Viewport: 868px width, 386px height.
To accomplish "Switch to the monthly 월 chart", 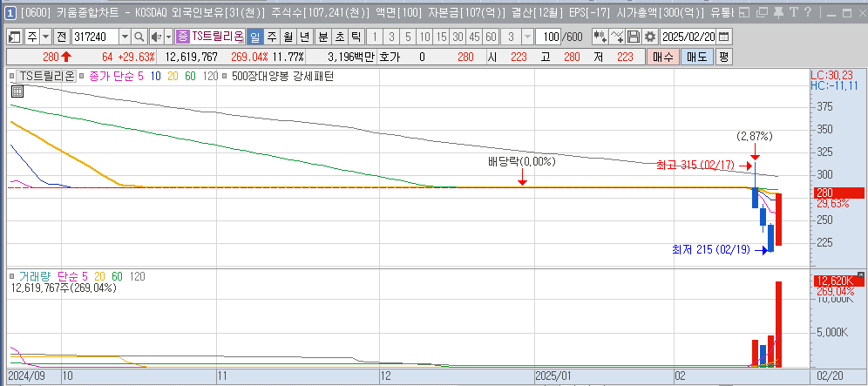I will [288, 37].
